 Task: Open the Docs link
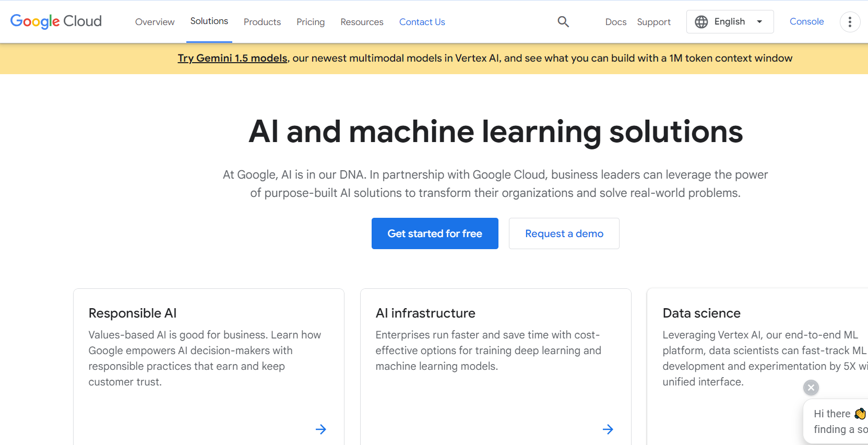(x=615, y=22)
